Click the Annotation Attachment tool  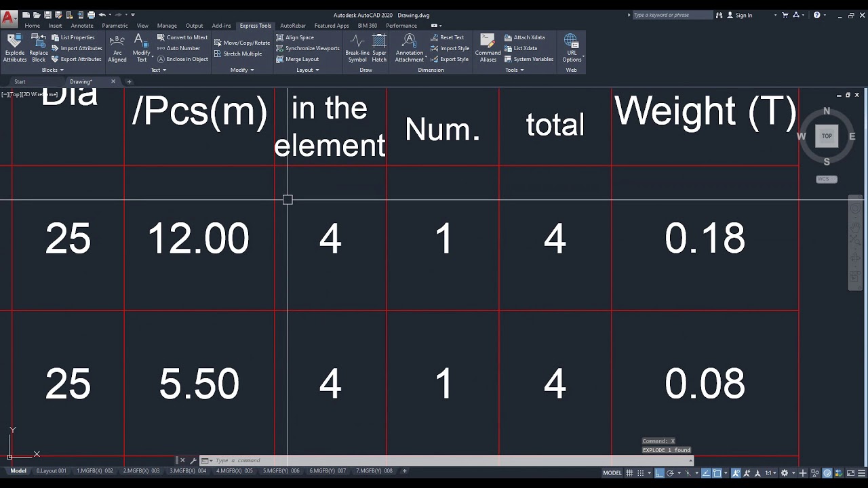coord(410,47)
